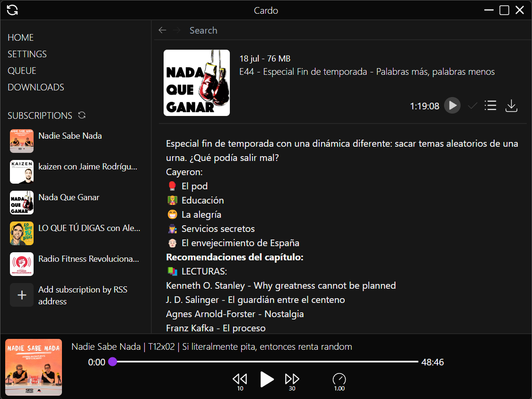Click the 'Recomendaciones del capítulo:' heading
532x399 pixels.
[x=235, y=257]
